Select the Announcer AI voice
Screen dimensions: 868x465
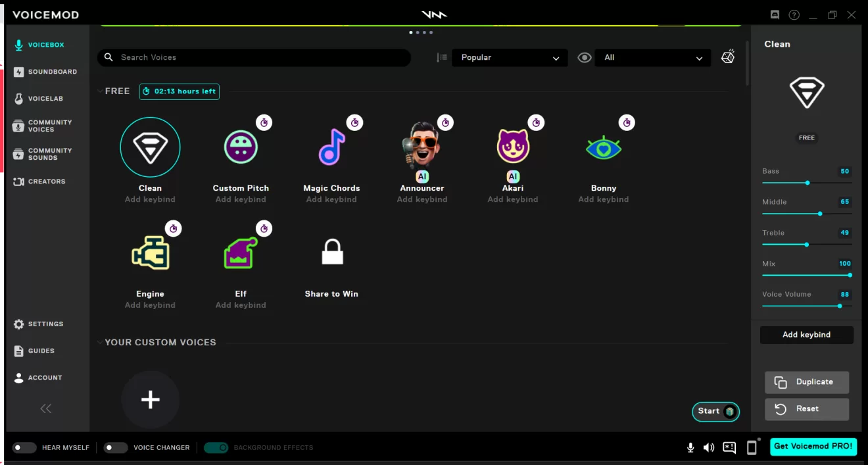[422, 146]
